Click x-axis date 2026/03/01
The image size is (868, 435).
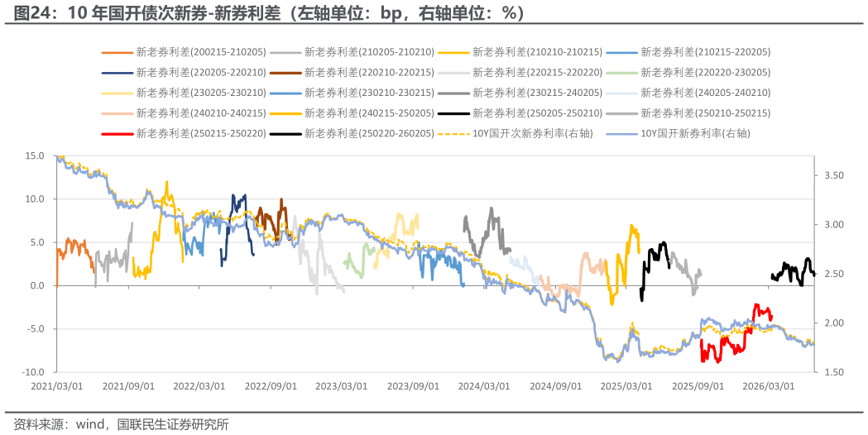[x=769, y=385]
